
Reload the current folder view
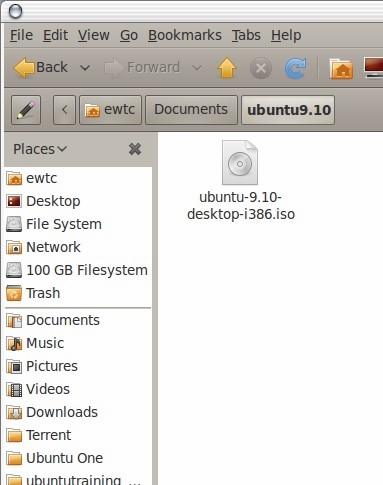coord(295,68)
